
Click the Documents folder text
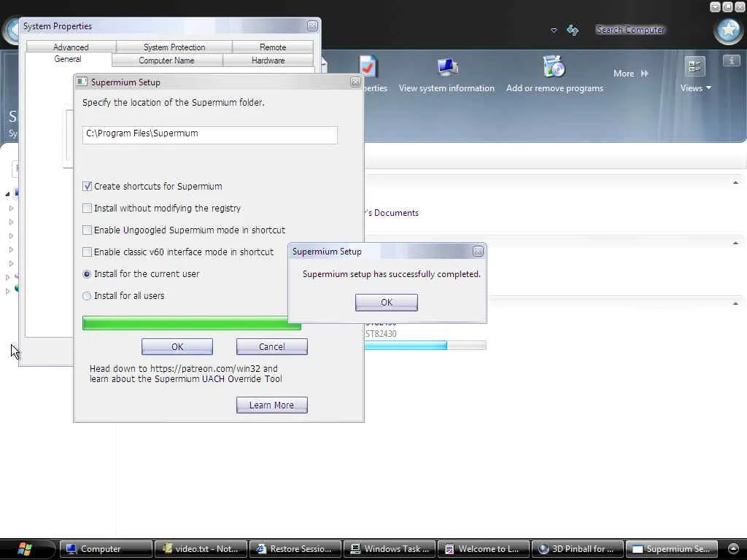pyautogui.click(x=392, y=213)
